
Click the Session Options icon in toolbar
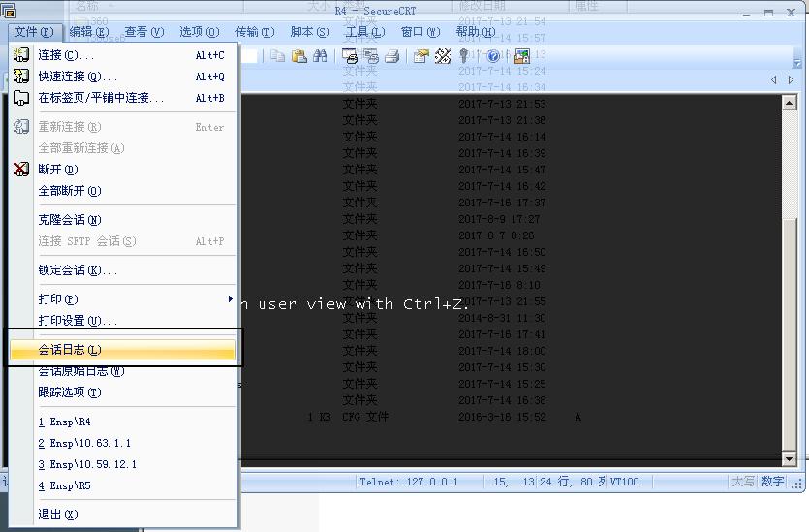click(420, 56)
